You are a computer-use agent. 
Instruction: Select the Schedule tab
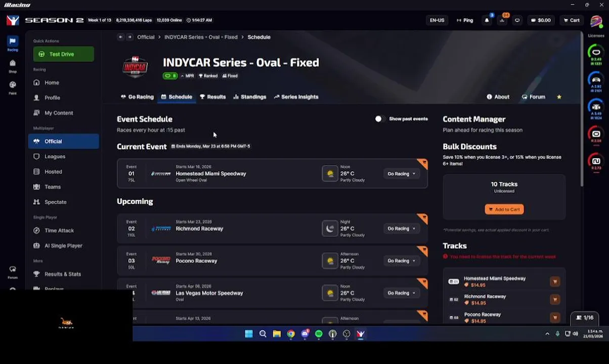(177, 97)
